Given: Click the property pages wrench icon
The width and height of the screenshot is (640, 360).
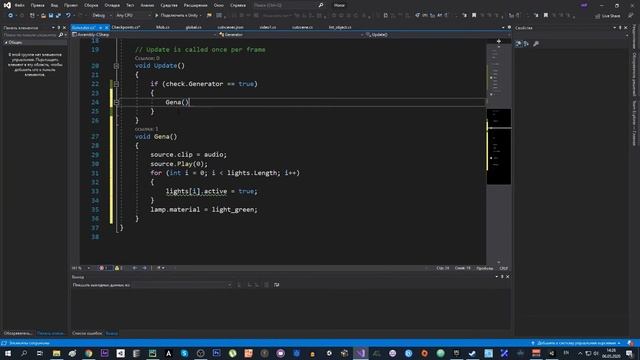Looking at the screenshot, I should click(x=536, y=44).
